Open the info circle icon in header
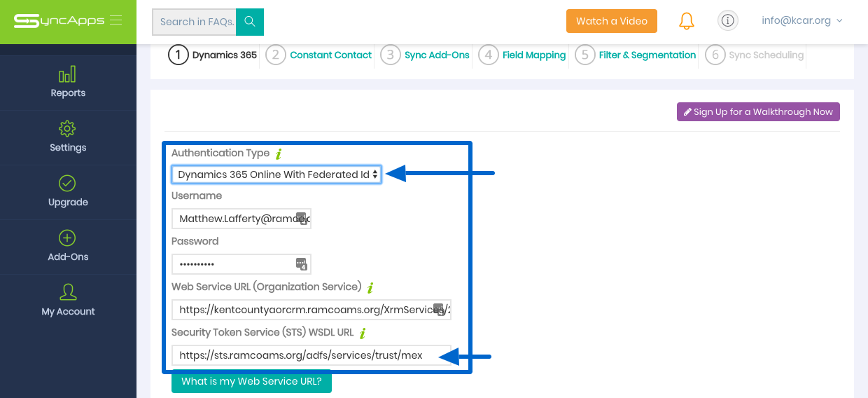The image size is (868, 398). [x=728, y=21]
